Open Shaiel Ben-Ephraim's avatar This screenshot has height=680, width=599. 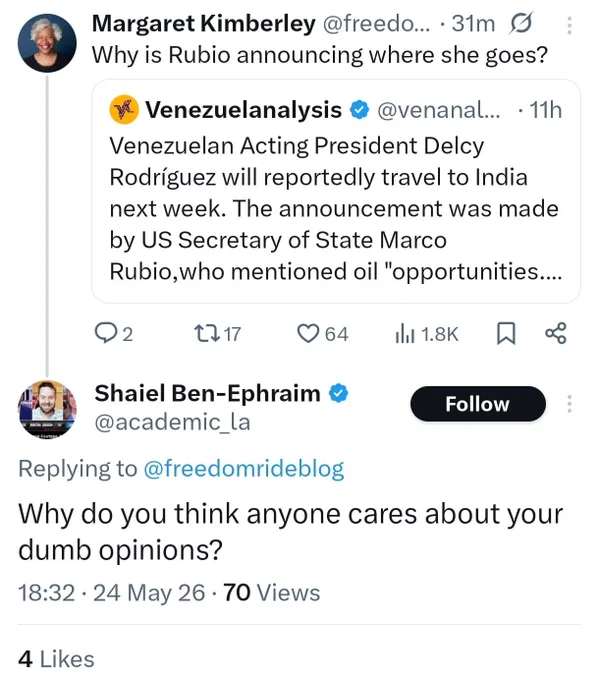click(47, 409)
